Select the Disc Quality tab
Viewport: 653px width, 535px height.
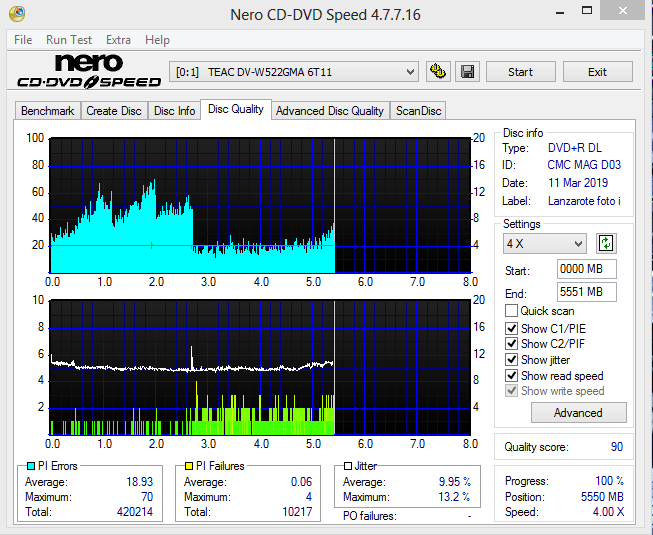point(236,109)
